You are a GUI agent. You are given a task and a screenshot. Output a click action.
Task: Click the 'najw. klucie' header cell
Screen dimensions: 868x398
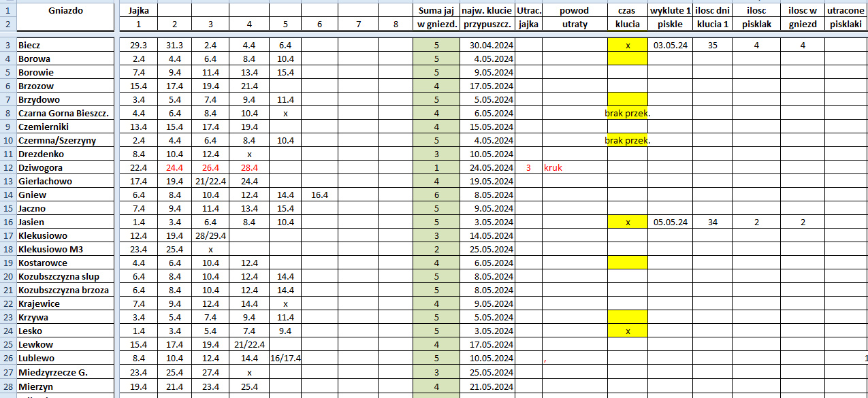(487, 10)
